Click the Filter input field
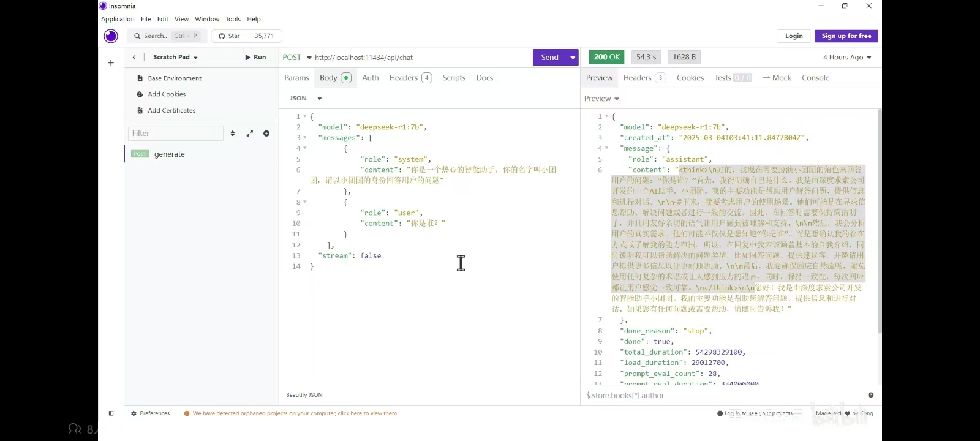This screenshot has height=441, width=980. 176,134
